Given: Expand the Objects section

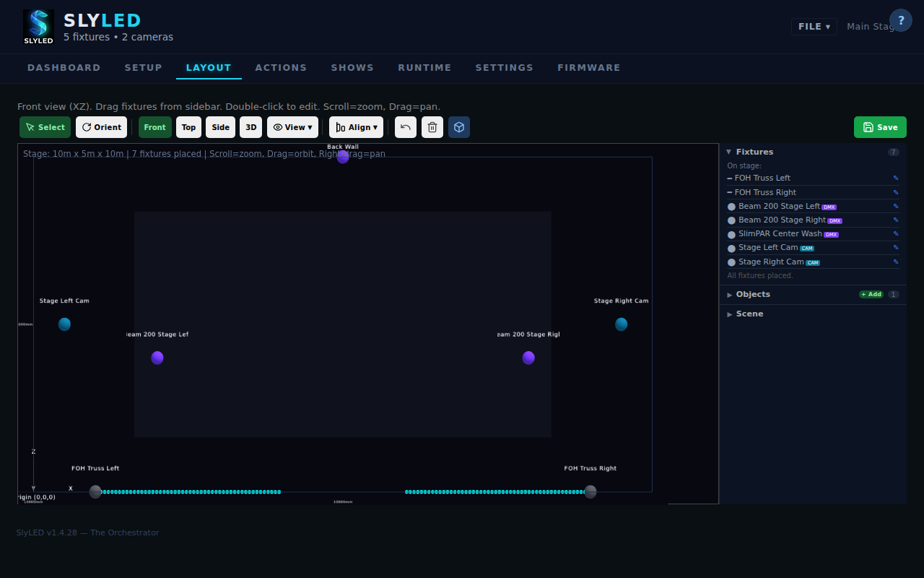Looking at the screenshot, I should pyautogui.click(x=753, y=294).
